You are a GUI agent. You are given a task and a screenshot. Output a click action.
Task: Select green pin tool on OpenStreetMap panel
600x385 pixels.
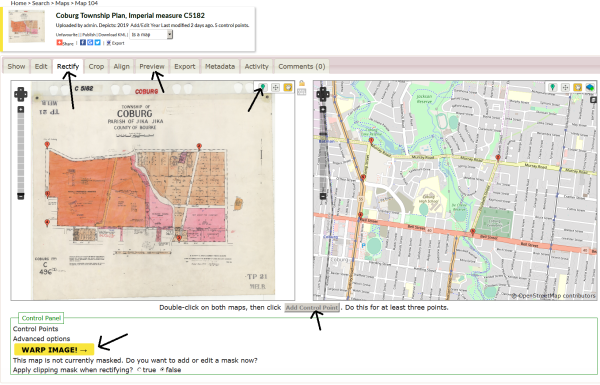click(552, 87)
